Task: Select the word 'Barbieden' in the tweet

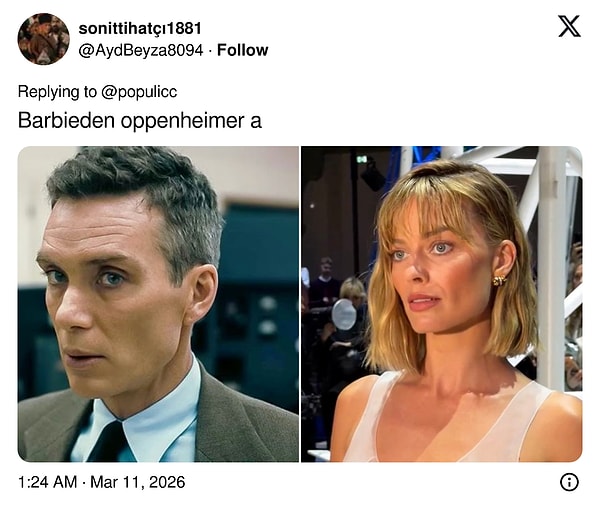Action: 66,121
